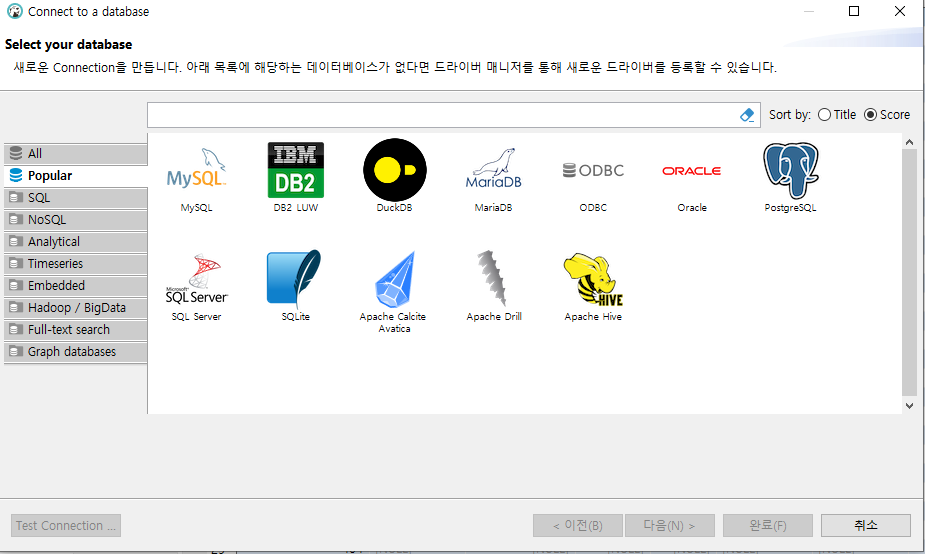Select the DuckDB database icon
The image size is (925, 554).
coord(395,170)
